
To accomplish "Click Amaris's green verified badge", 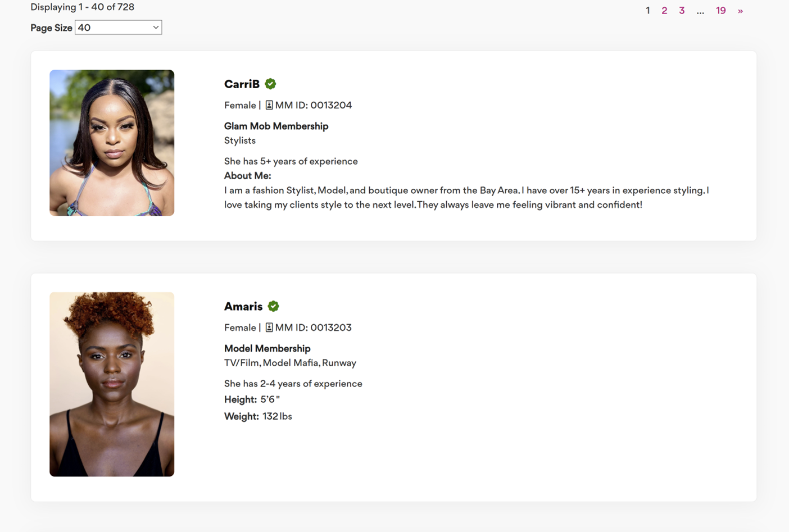I will [x=273, y=306].
